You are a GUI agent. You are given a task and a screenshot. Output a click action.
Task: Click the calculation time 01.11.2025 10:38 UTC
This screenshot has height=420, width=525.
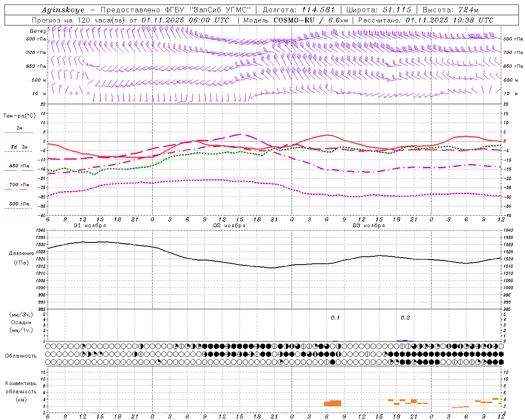click(x=450, y=20)
